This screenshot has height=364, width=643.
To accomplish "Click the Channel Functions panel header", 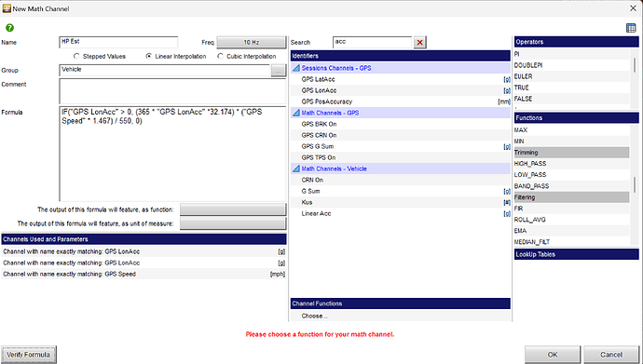I will [400, 303].
